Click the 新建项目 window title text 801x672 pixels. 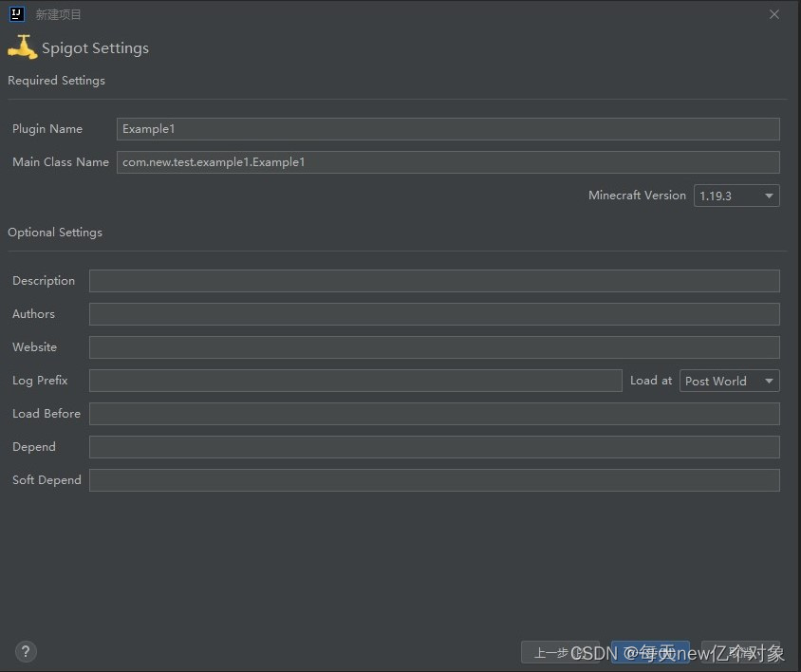(58, 14)
